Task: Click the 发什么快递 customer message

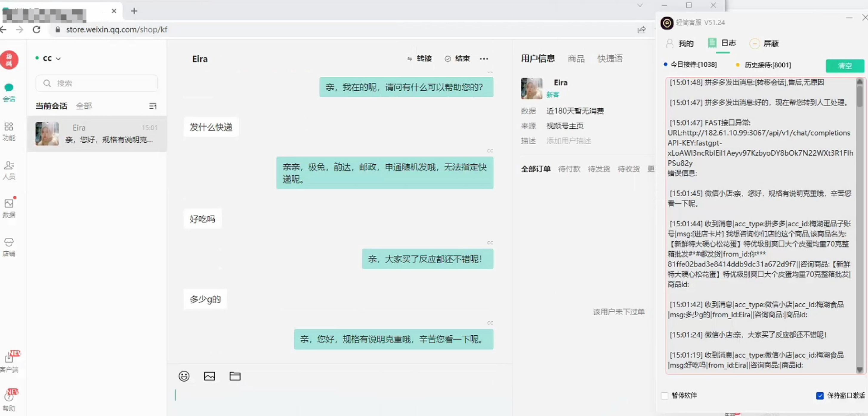Action: [211, 127]
